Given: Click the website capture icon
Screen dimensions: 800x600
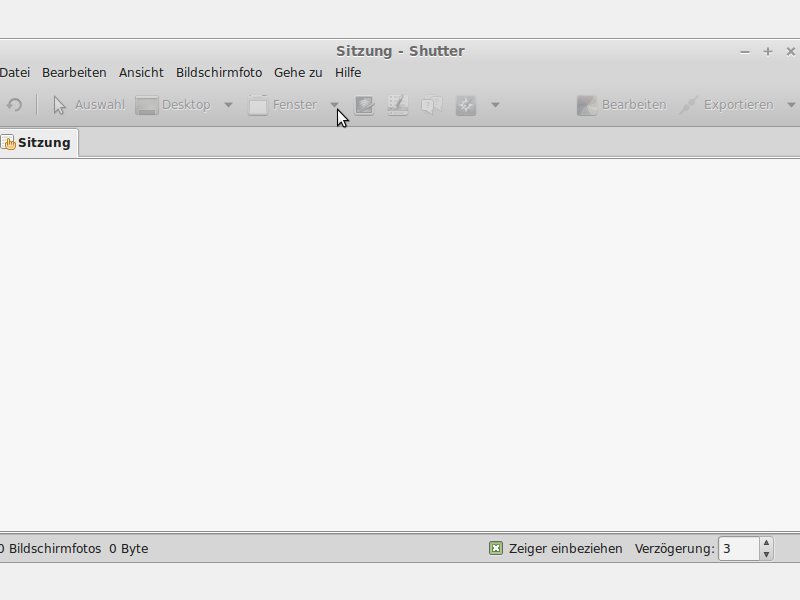Looking at the screenshot, I should 465,105.
